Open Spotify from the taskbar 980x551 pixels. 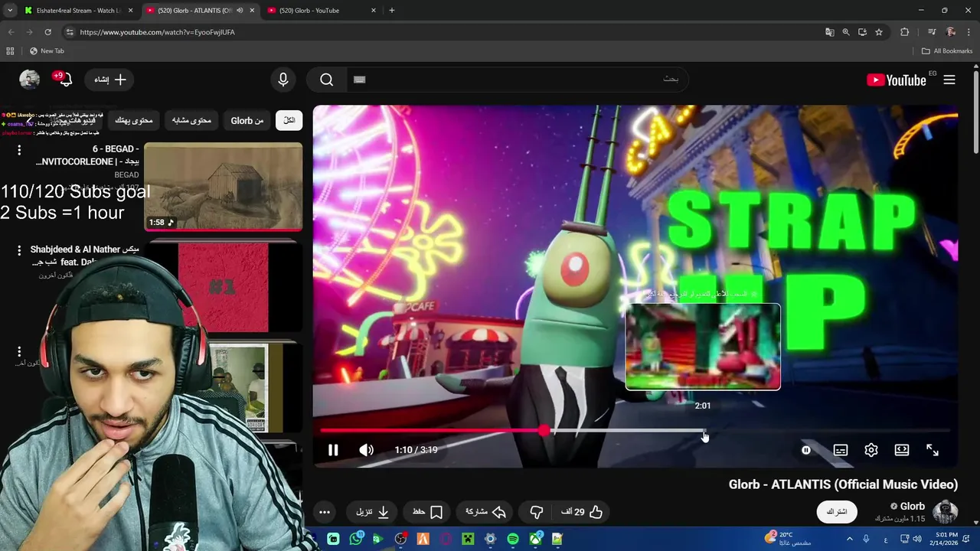tap(513, 539)
